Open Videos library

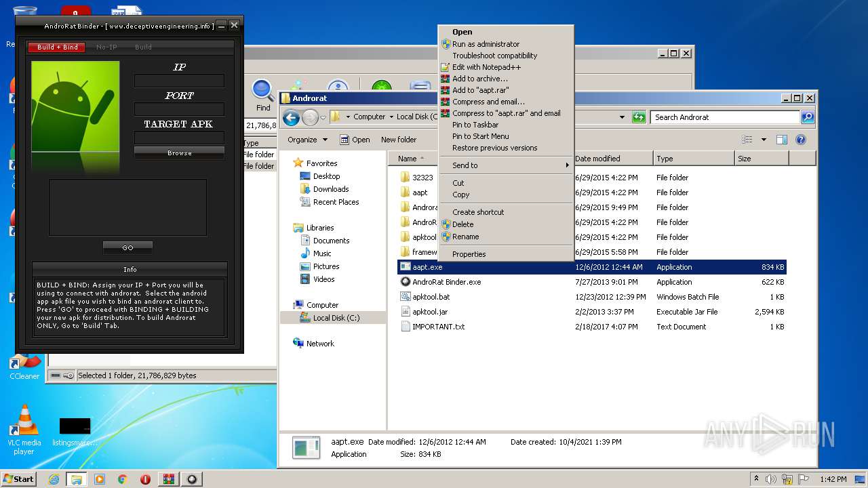(323, 279)
